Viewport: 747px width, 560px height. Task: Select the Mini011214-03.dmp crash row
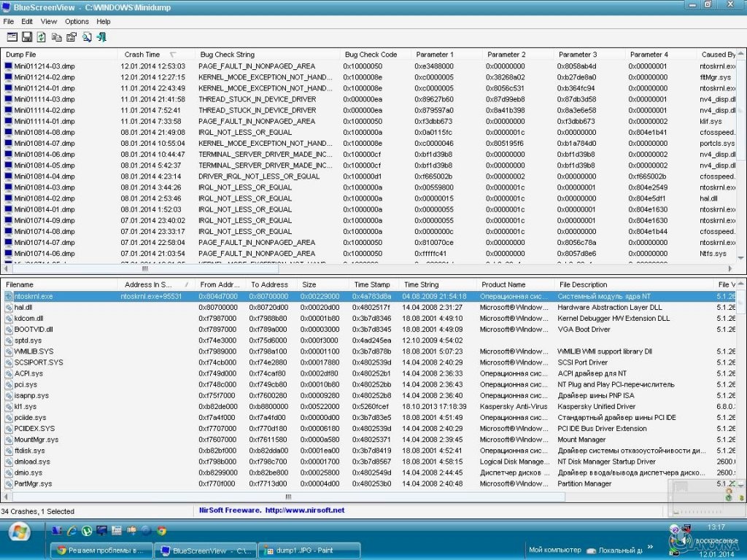coord(44,66)
